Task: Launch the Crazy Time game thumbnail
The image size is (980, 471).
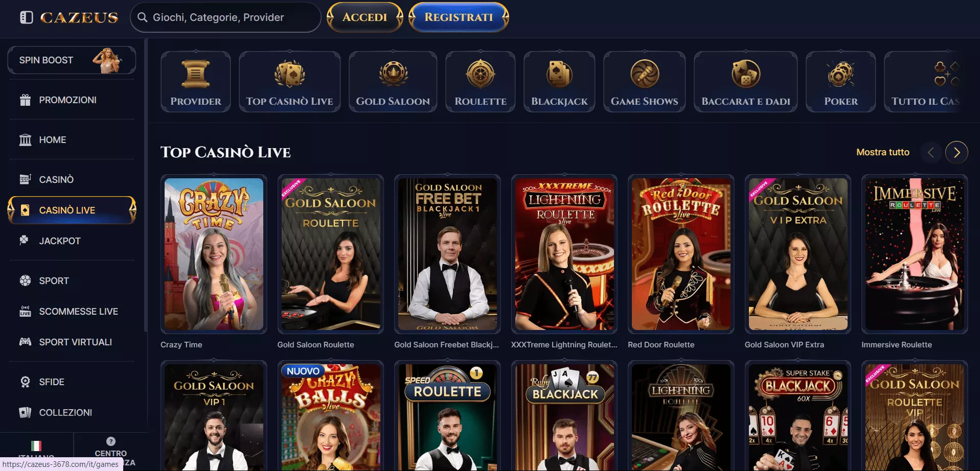Action: point(214,254)
